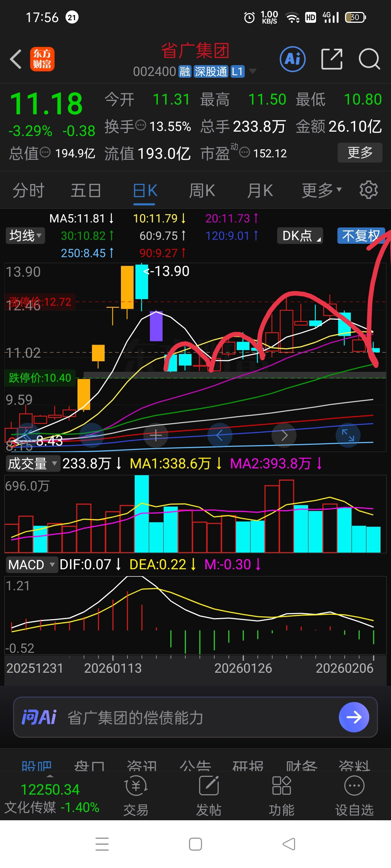The width and height of the screenshot is (391, 868).
Task: Open the Ai assistant circle icon
Action: point(293,59)
